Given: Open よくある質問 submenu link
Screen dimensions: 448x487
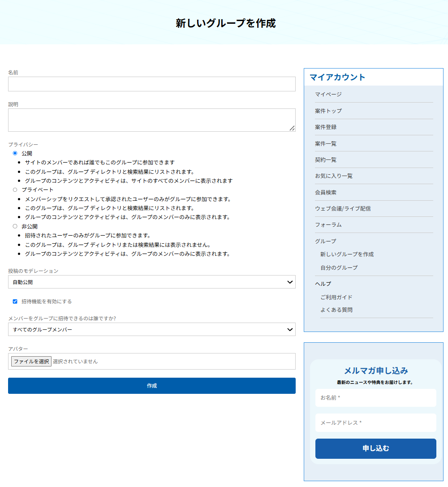Looking at the screenshot, I should (336, 310).
